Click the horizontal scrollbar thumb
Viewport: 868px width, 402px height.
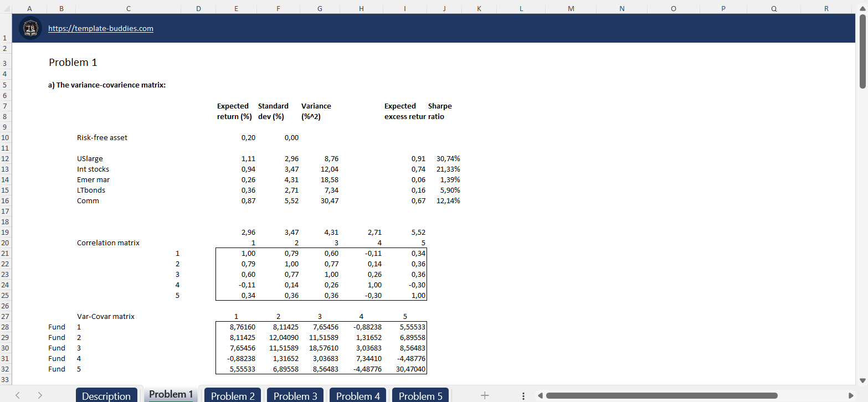pos(662,395)
